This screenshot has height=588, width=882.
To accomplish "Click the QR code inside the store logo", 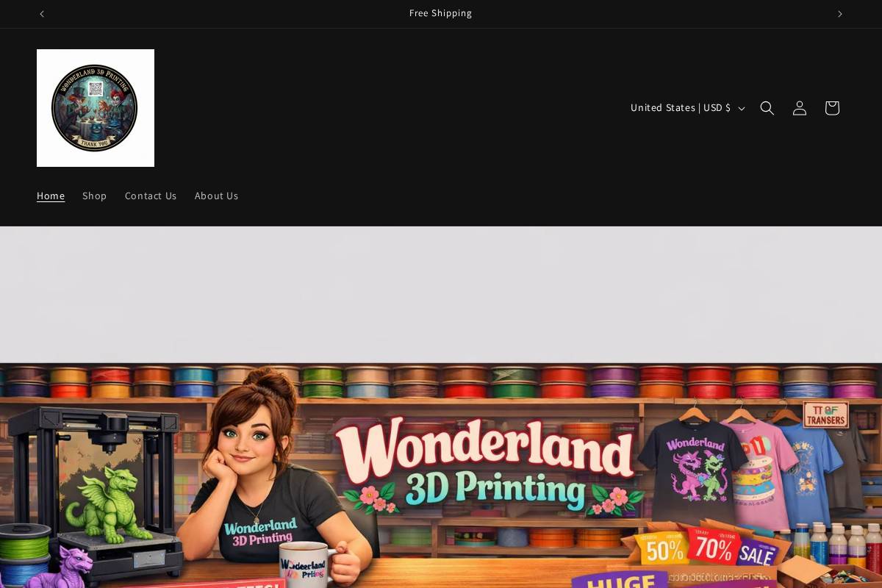I will pyautogui.click(x=96, y=87).
